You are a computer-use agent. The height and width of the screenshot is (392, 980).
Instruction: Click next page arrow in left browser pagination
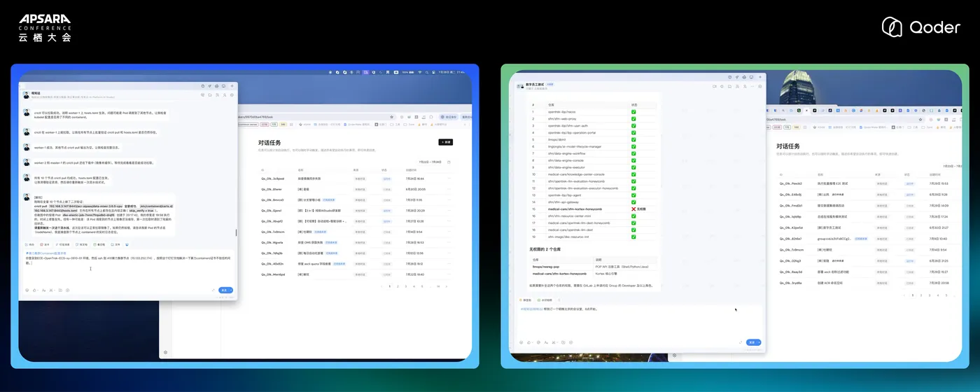point(448,286)
